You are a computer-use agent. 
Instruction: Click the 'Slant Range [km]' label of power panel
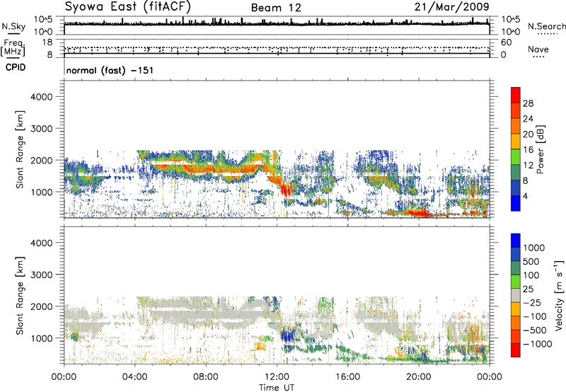coord(20,149)
